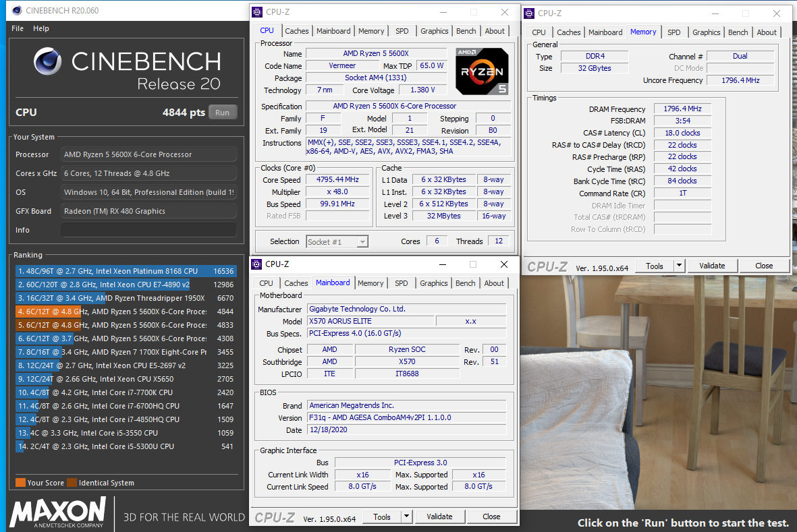Close the CPU-Z window showing Memory tab
Image resolution: width=797 pixels, height=532 pixels.
(777, 13)
